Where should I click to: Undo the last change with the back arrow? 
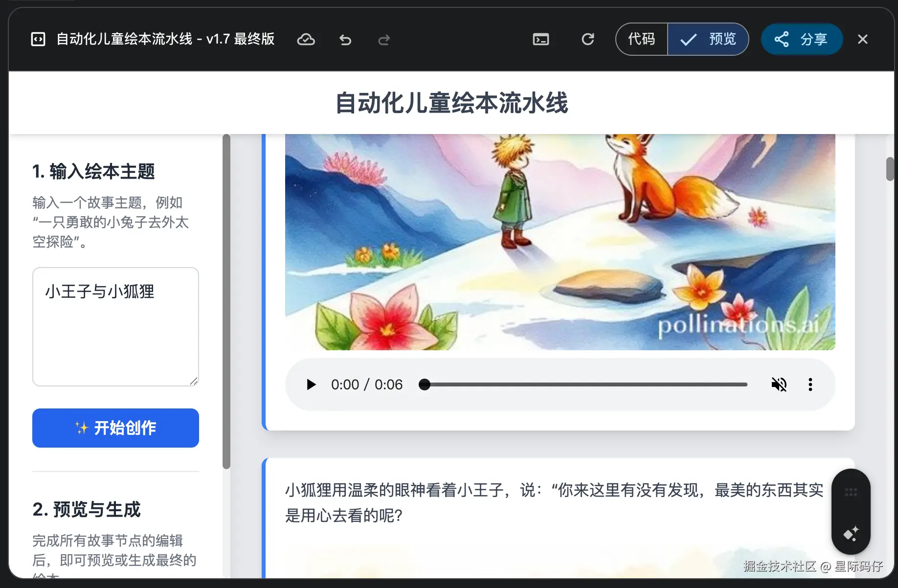pos(345,40)
